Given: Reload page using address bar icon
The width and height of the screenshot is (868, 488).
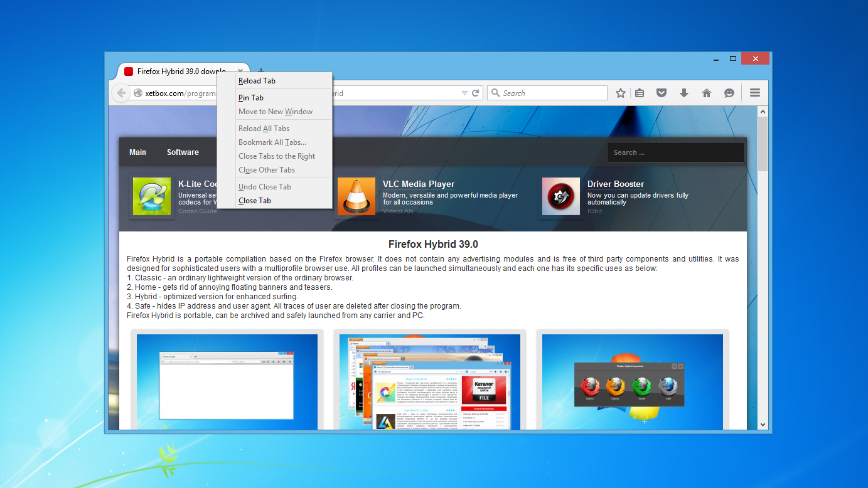Looking at the screenshot, I should pyautogui.click(x=476, y=93).
